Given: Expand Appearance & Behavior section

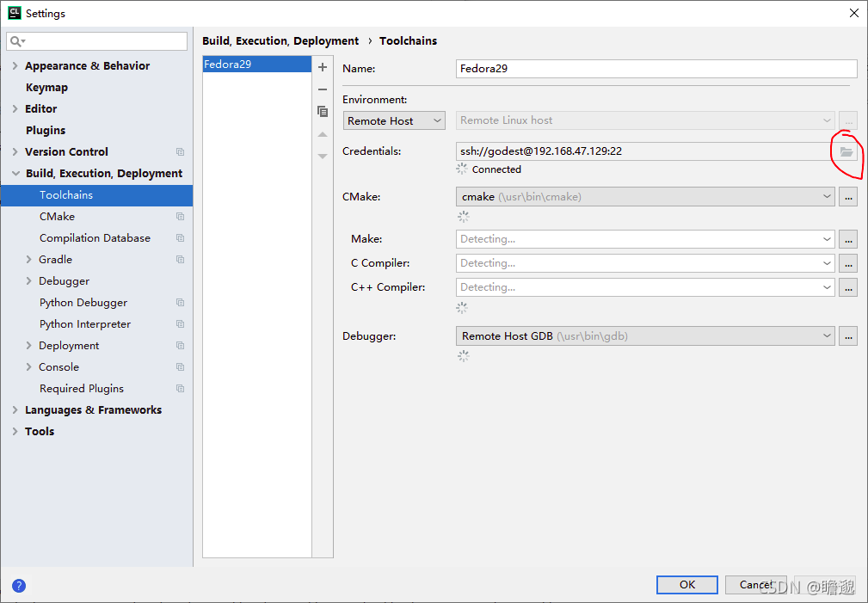Looking at the screenshot, I should (15, 66).
